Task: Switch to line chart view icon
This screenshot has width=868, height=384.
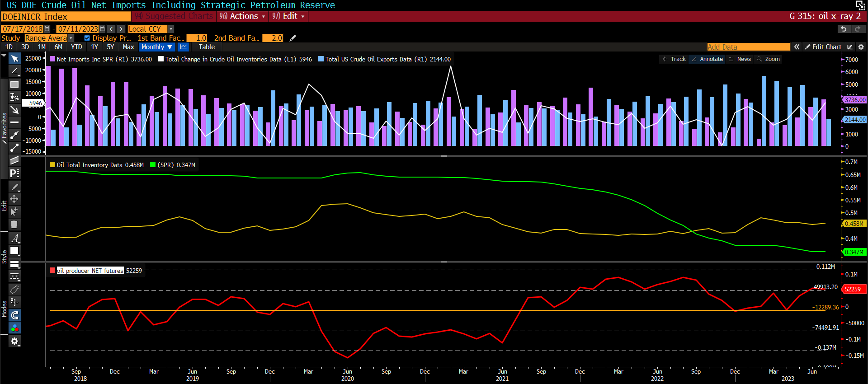Action: [x=183, y=47]
